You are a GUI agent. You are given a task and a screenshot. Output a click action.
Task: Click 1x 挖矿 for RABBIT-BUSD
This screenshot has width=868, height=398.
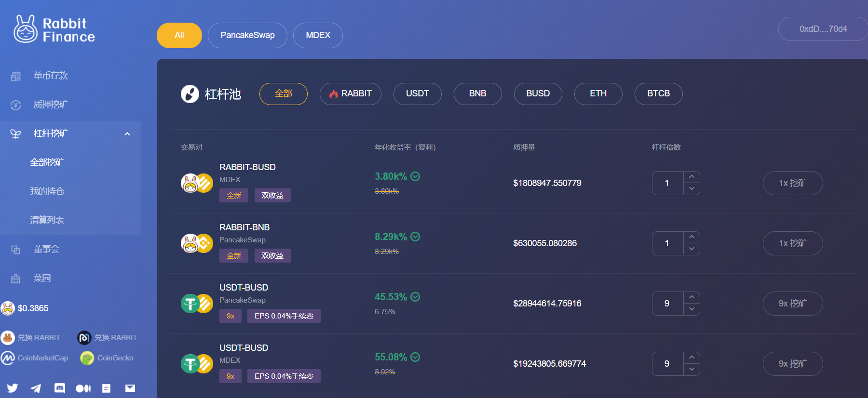click(x=793, y=183)
